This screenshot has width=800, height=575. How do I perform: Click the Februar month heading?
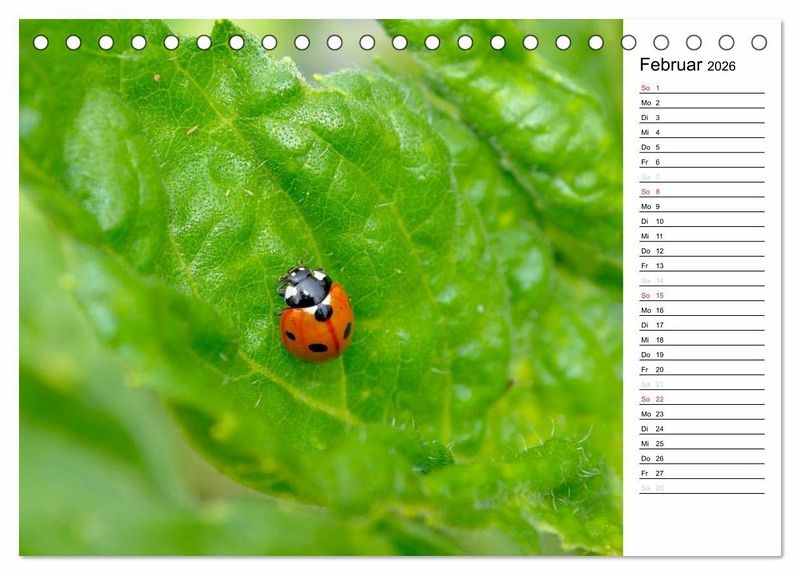coord(671,65)
